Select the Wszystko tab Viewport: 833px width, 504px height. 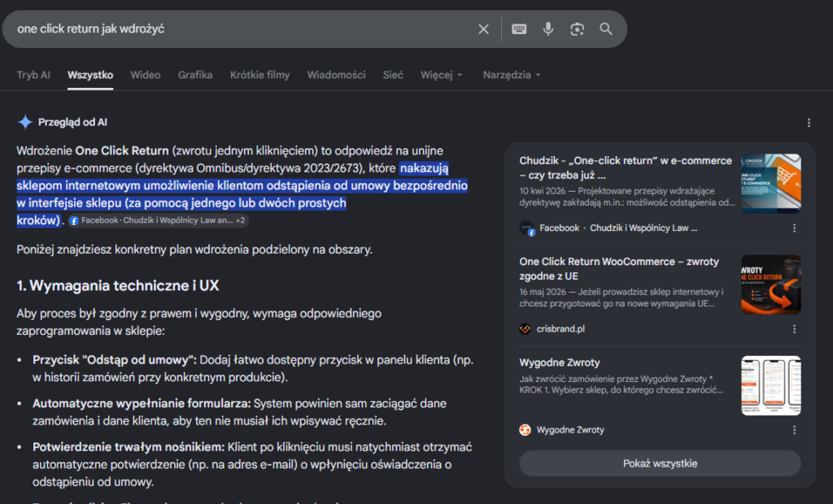pos(90,75)
